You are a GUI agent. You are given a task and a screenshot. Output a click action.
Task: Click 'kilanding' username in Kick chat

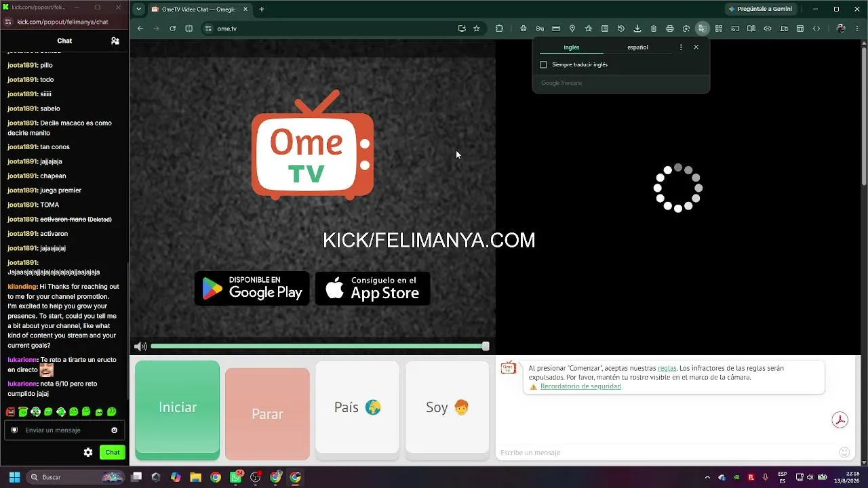[22, 287]
